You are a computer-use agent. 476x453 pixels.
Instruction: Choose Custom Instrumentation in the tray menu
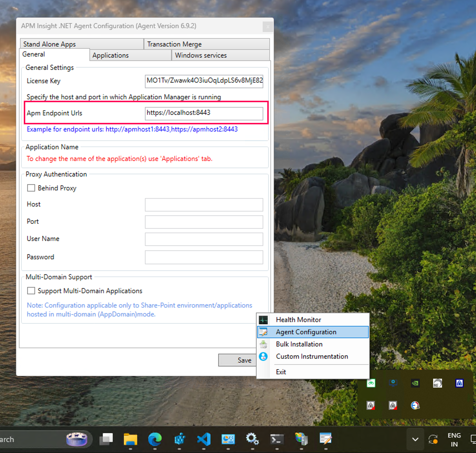312,357
